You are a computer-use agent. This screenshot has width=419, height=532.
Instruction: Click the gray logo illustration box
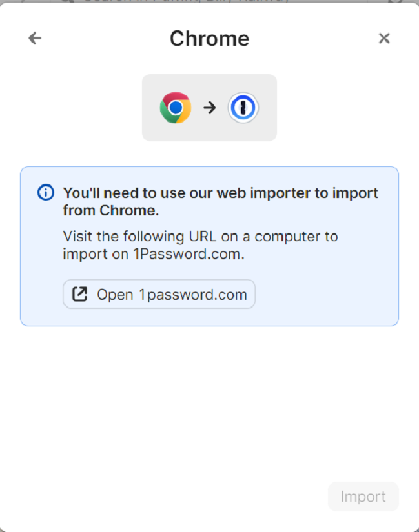209,108
